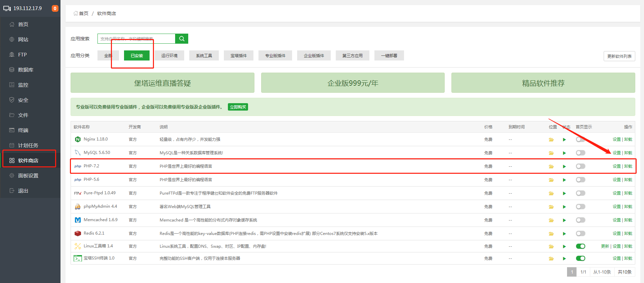Click the 企业版999元/年 banner
Image resolution: width=644 pixels, height=283 pixels.
[x=353, y=83]
